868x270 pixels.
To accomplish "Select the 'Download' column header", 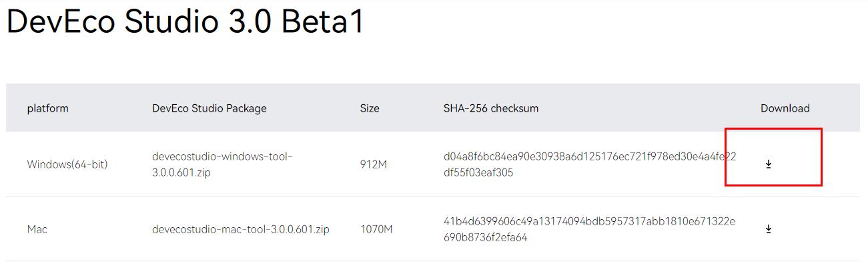I will (785, 108).
